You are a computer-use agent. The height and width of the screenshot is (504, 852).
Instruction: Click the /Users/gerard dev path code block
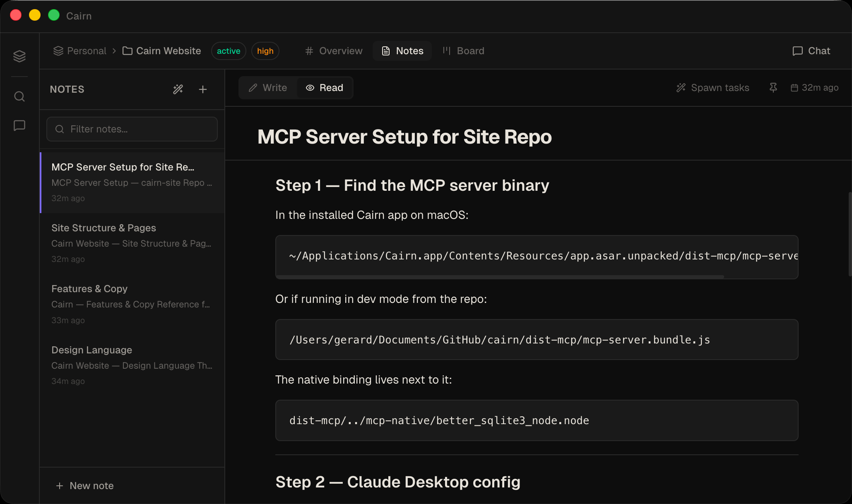pos(537,340)
